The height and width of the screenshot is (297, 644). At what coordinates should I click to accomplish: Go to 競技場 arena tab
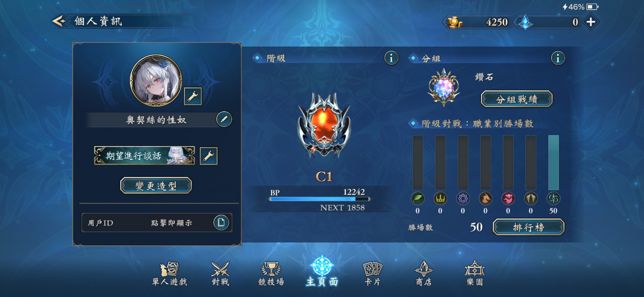271,273
